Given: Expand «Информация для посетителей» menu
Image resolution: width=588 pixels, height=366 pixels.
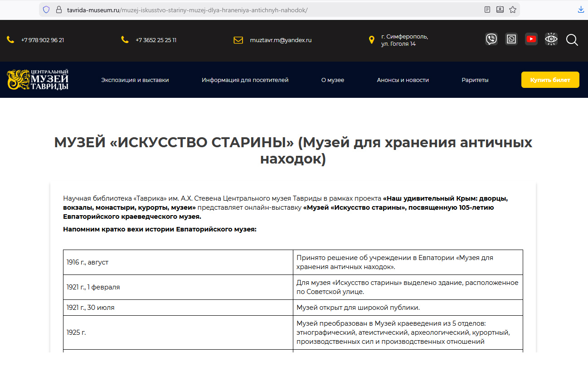Looking at the screenshot, I should [245, 80].
